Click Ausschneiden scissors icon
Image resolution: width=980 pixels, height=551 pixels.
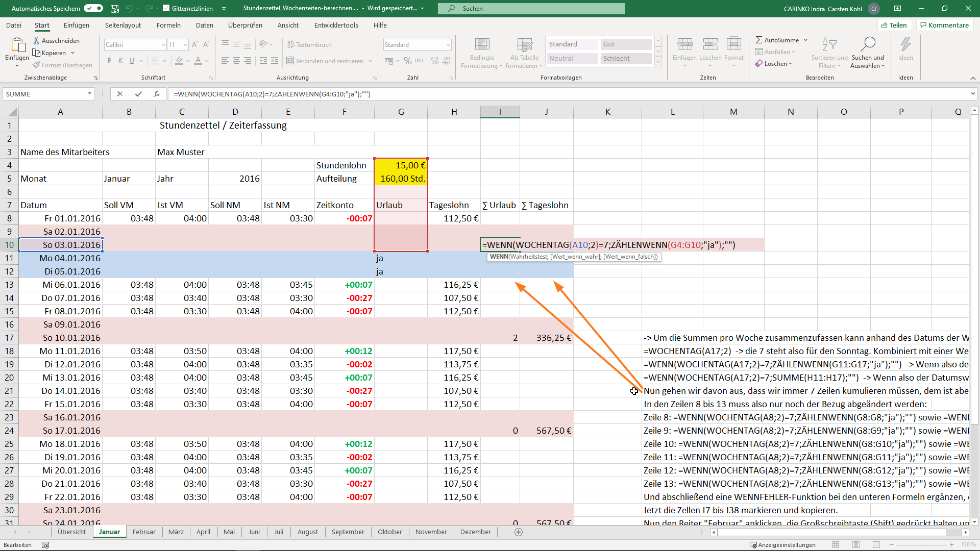[37, 40]
